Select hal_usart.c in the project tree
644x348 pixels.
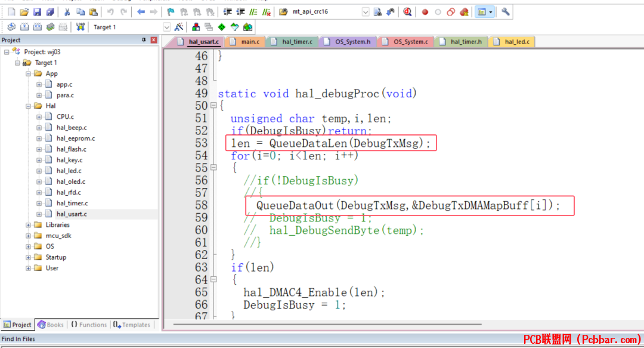(x=72, y=214)
